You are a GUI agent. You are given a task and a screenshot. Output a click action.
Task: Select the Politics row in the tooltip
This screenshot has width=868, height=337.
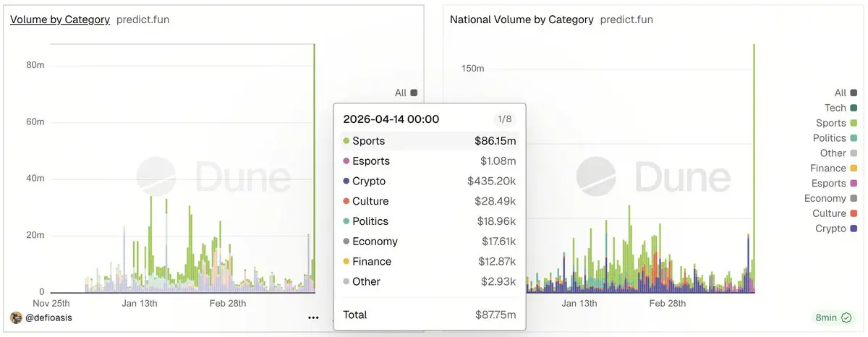[x=430, y=221]
